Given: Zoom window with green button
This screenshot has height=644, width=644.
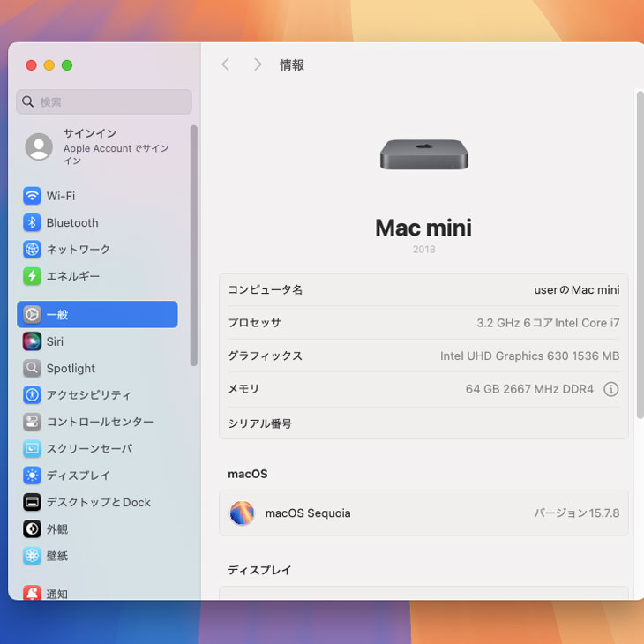Looking at the screenshot, I should (67, 65).
